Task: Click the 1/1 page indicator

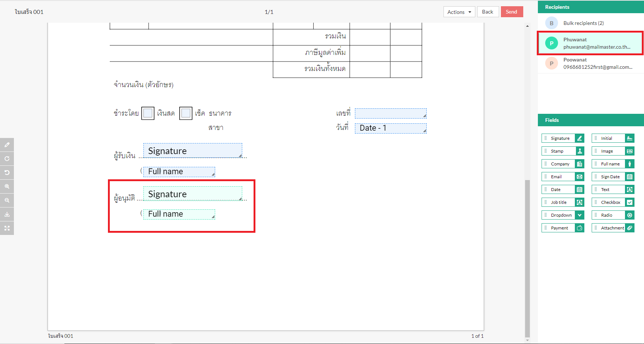Action: pos(269,12)
